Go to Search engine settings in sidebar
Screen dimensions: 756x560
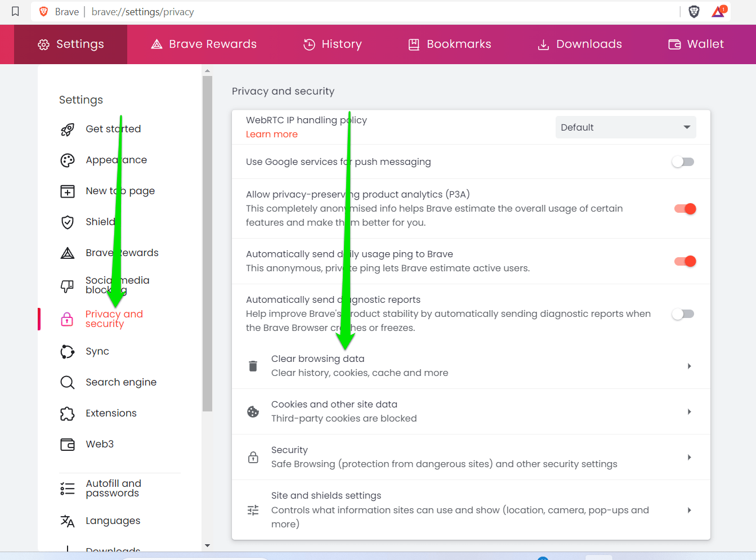(121, 383)
